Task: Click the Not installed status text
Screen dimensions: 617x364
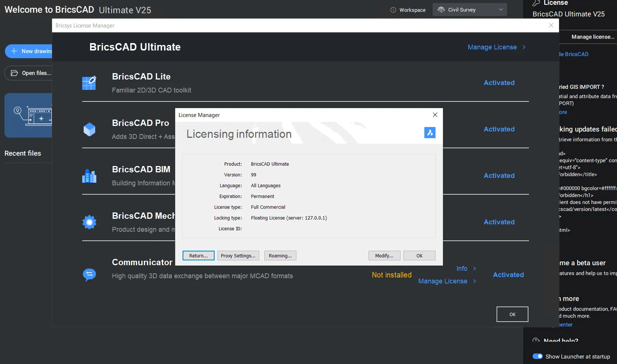Action: (392, 275)
